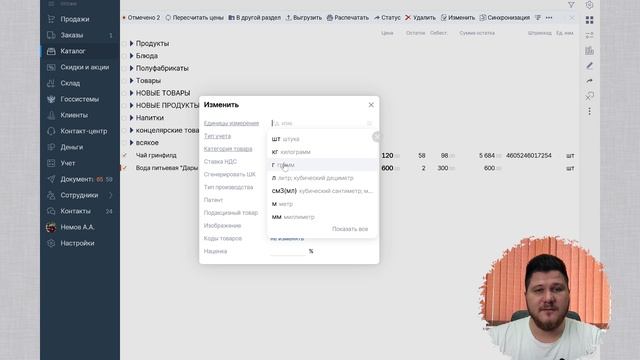
Task: Click Синхронизация toolbar button
Action: [504, 18]
